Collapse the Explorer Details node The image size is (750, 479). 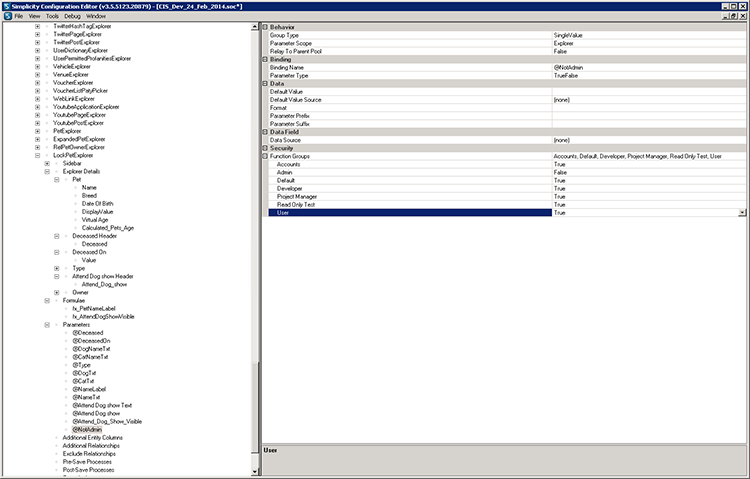[x=47, y=171]
